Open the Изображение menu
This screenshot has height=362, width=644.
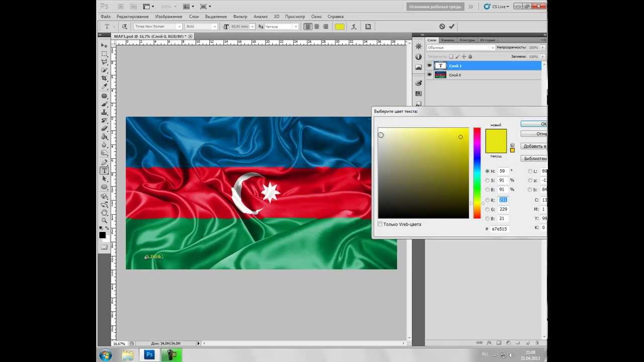tap(169, 17)
